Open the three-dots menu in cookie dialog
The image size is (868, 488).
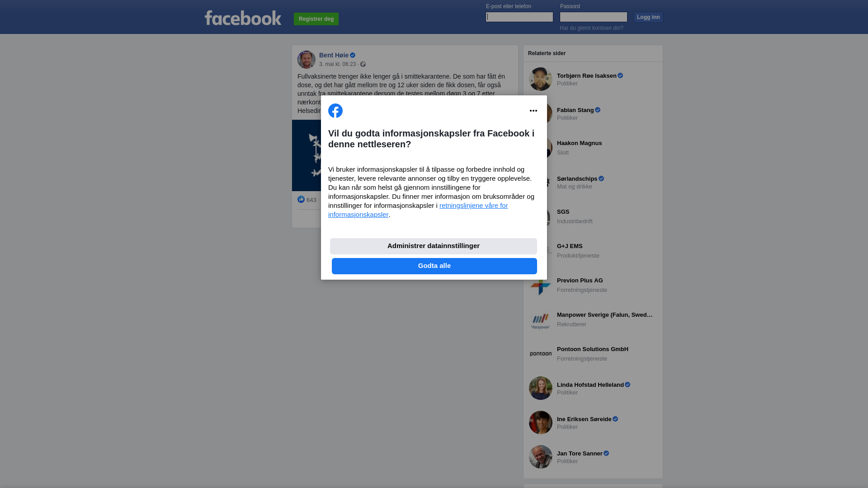(x=533, y=111)
